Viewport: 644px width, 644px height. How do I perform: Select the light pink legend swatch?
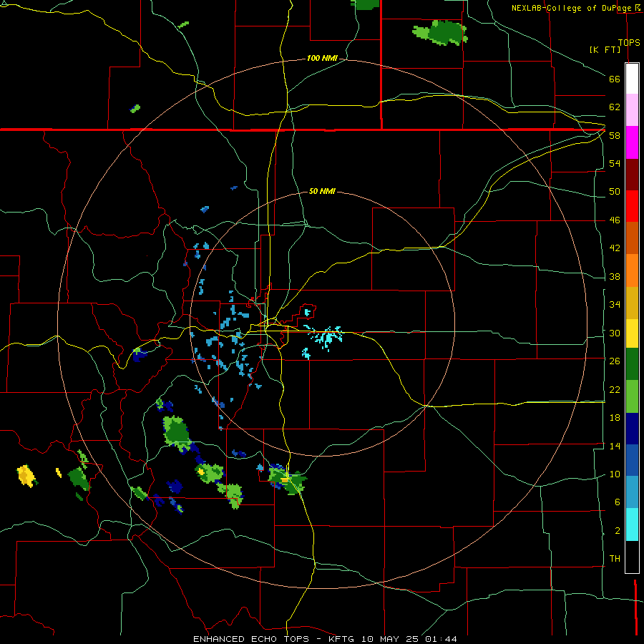tap(632, 110)
